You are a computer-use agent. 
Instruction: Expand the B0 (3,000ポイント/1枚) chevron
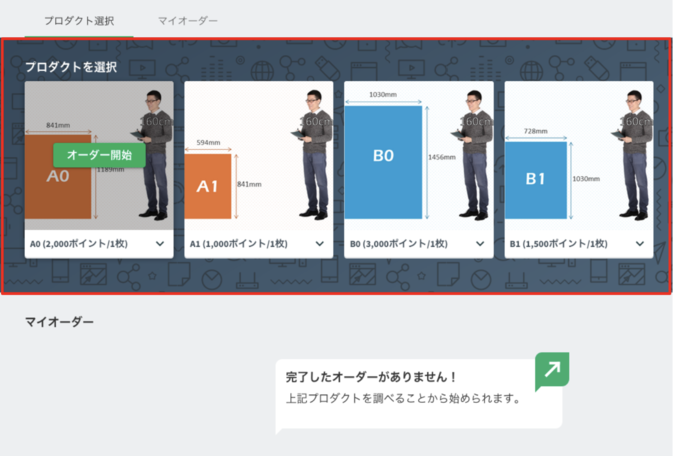tap(479, 244)
